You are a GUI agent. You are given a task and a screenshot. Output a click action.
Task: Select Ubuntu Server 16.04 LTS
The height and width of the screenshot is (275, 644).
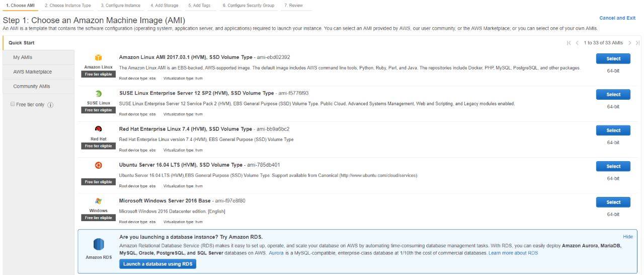point(613,166)
